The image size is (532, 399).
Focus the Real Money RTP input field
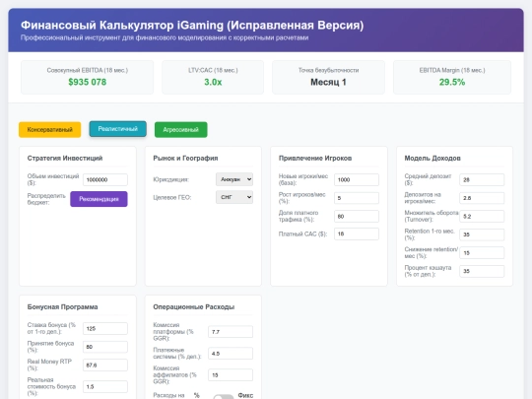105,366
